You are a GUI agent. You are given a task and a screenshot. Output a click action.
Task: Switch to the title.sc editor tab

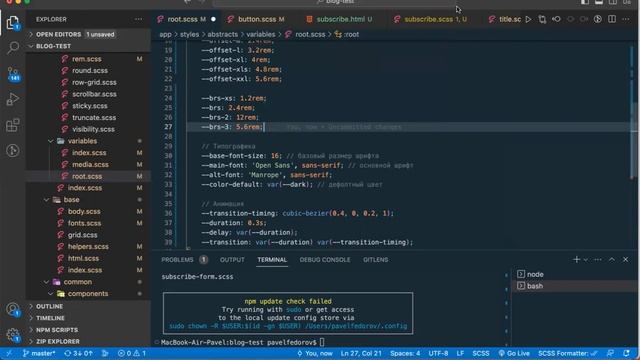tap(505, 19)
